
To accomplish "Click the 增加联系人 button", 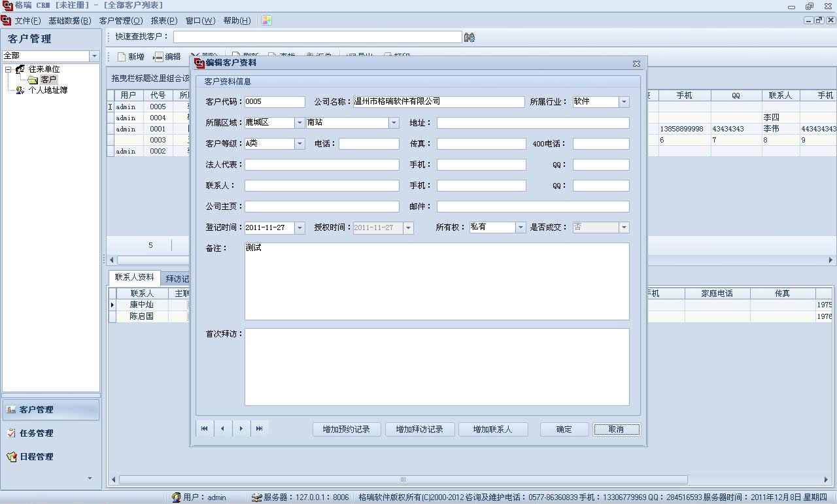I will [492, 429].
